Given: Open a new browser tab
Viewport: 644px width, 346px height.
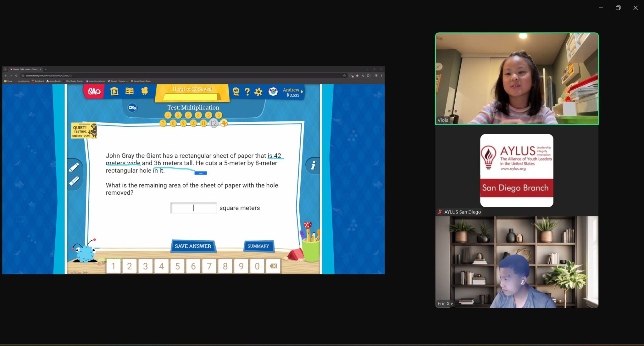Looking at the screenshot, I should (x=46, y=69).
